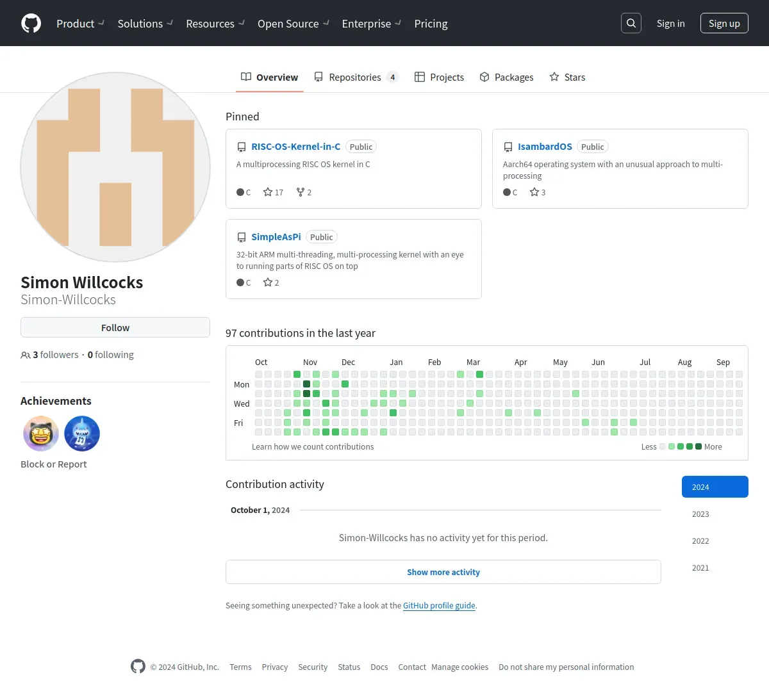
Task: Open the Pricing page
Action: pos(431,24)
